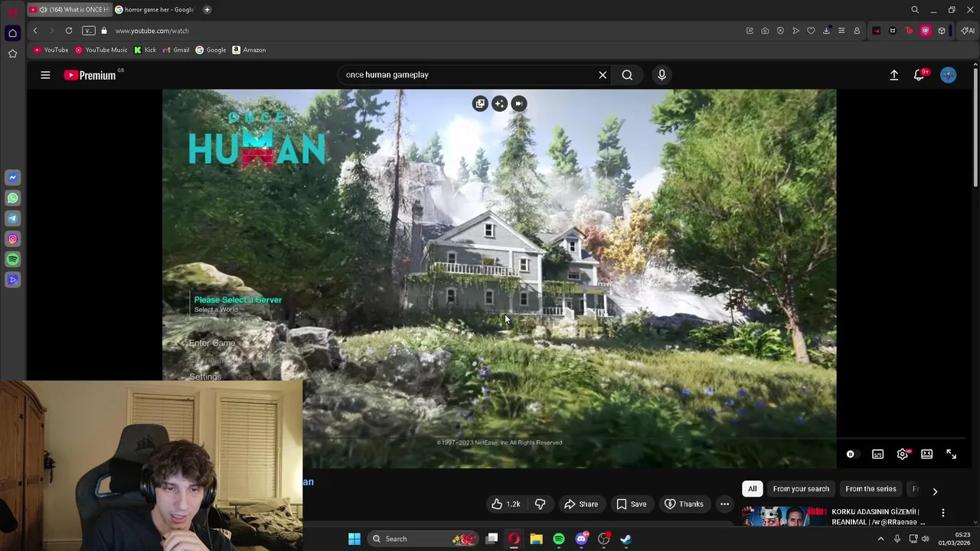Open WhatsApp in the Opera sidebar
Image resolution: width=980 pixels, height=551 pixels.
click(x=12, y=198)
